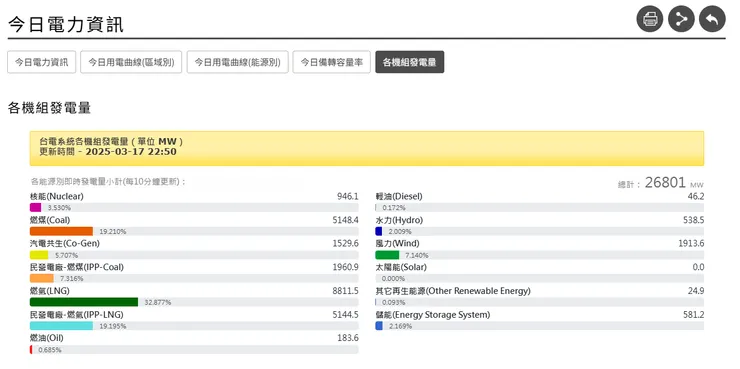Click the 水力(Hydro) label
Image resolution: width=740 pixels, height=369 pixels.
click(399, 220)
